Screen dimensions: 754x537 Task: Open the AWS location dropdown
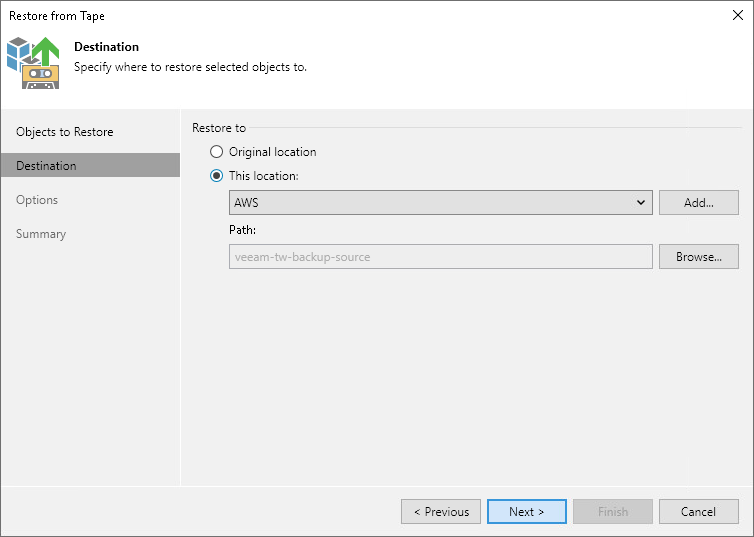click(440, 202)
